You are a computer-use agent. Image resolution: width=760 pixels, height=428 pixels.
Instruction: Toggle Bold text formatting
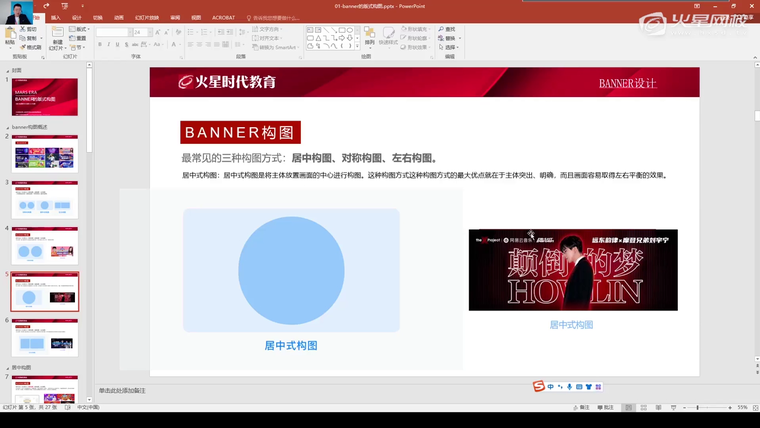[100, 45]
